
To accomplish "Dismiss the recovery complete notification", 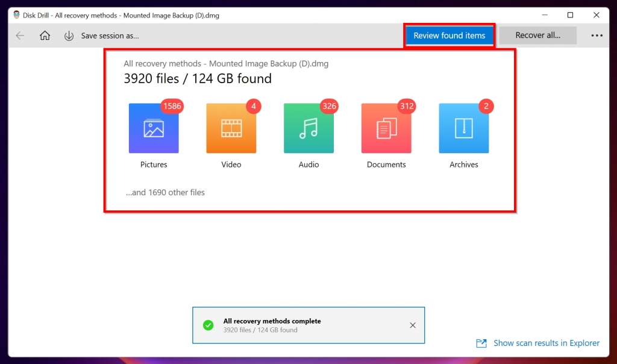I will pos(413,325).
